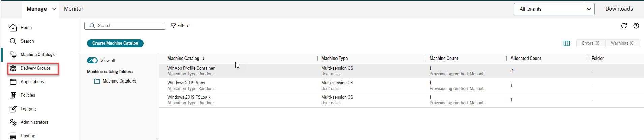Open Delivery Groups from the sidebar

(x=35, y=68)
